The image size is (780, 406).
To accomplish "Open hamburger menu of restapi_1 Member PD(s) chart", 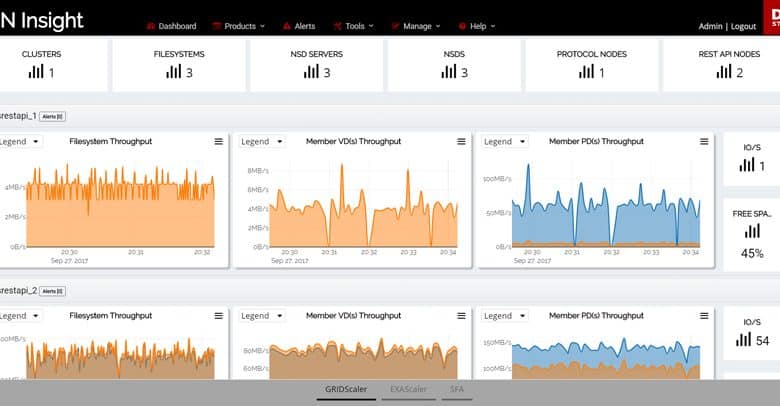I will (x=704, y=141).
